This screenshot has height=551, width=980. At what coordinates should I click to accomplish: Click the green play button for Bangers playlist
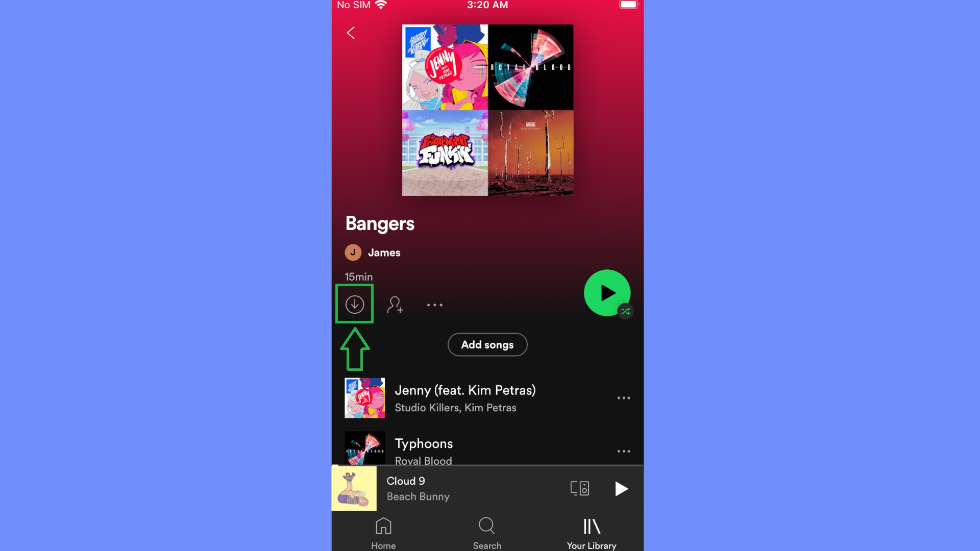607,293
